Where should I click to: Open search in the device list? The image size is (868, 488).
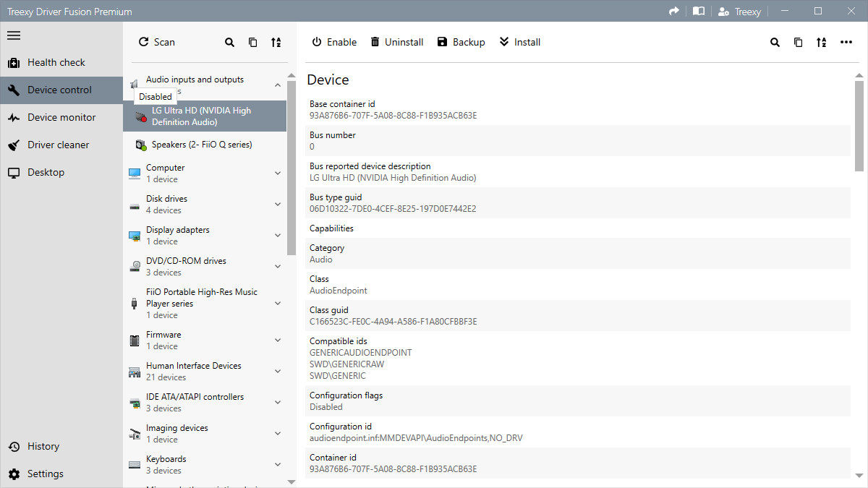click(x=229, y=42)
